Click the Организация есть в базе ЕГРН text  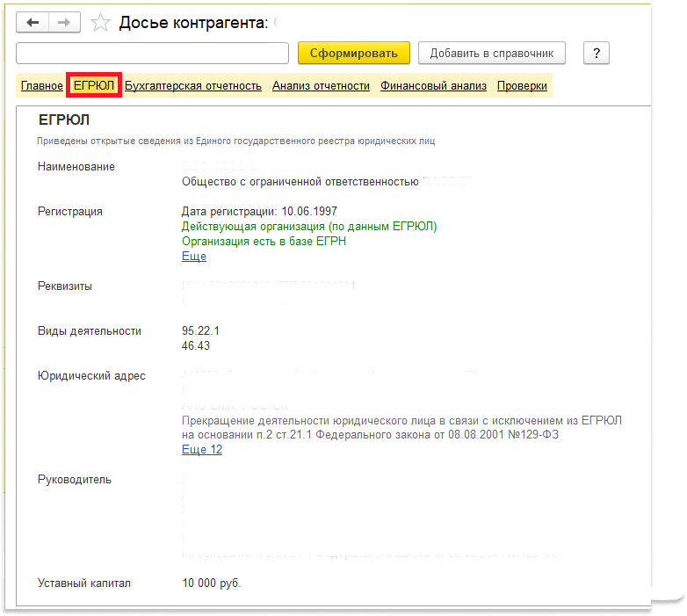coord(264,242)
